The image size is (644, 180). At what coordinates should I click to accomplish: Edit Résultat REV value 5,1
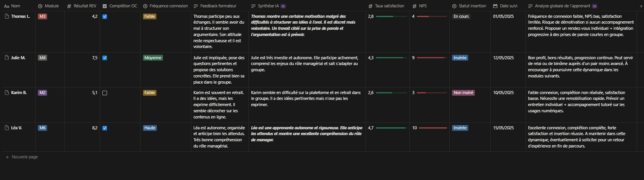coord(95,93)
